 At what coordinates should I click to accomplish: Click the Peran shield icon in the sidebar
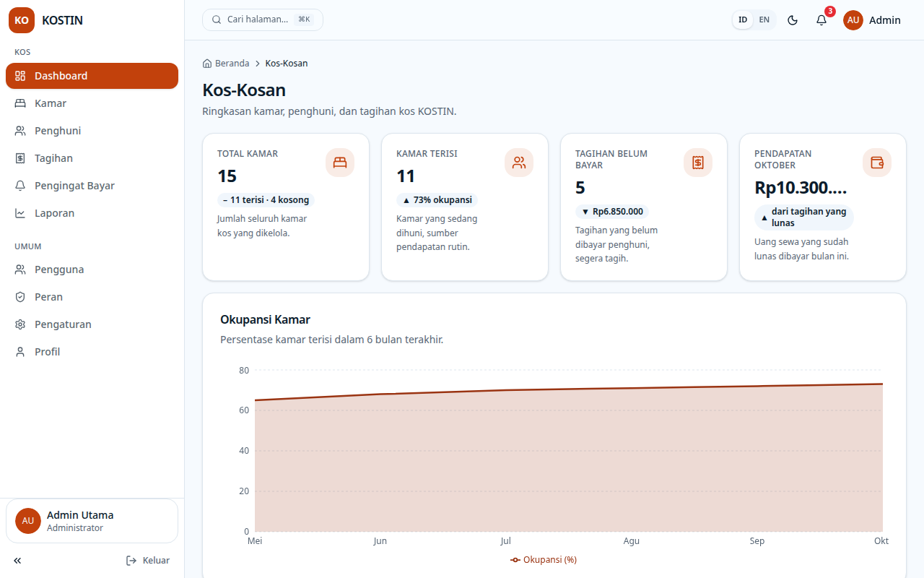pos(20,297)
